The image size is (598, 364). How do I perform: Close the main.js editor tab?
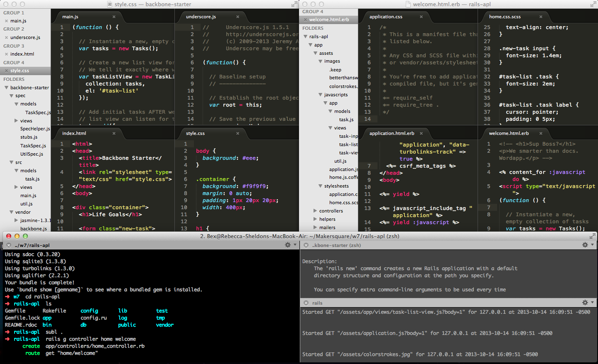[x=114, y=17]
